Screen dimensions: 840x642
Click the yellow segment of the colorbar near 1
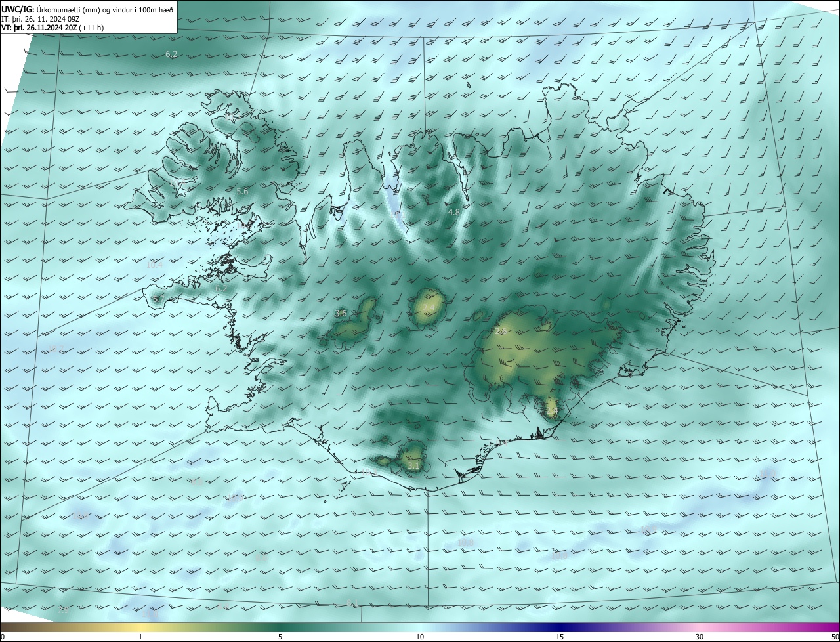coord(140,628)
